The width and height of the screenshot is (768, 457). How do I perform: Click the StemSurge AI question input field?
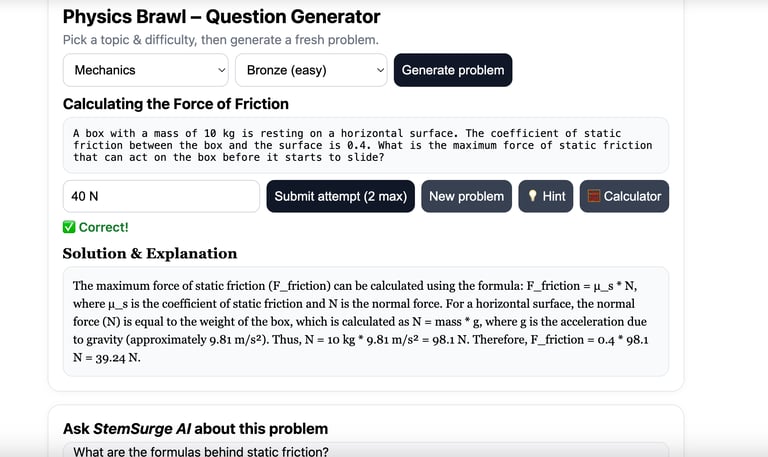[x=365, y=450]
